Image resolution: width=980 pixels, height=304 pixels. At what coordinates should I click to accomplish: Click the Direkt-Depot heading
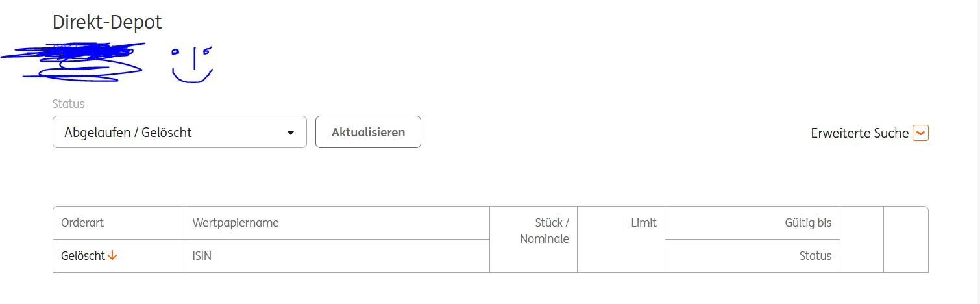coord(107,22)
